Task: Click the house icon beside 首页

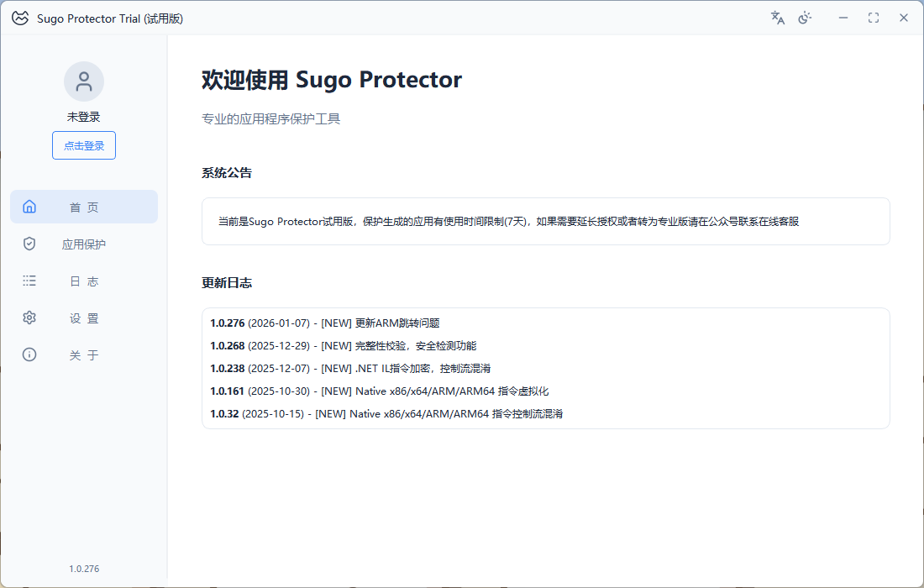Action: [29, 207]
